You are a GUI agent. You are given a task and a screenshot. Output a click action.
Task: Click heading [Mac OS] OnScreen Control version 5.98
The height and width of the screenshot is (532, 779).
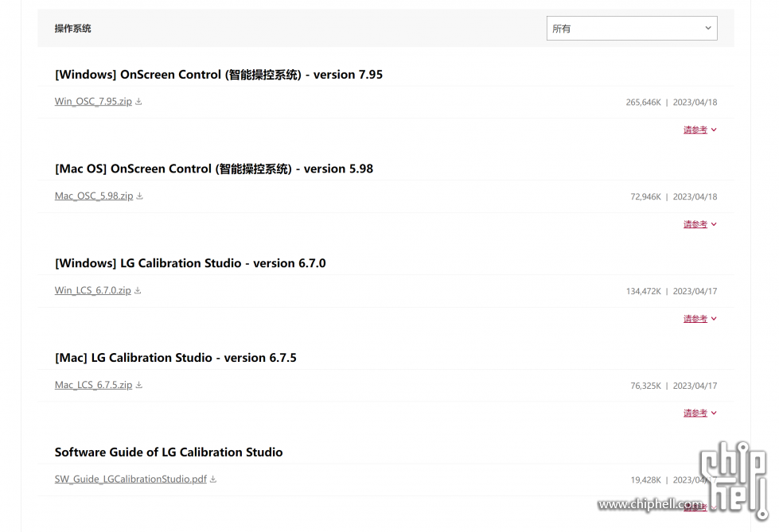click(213, 169)
